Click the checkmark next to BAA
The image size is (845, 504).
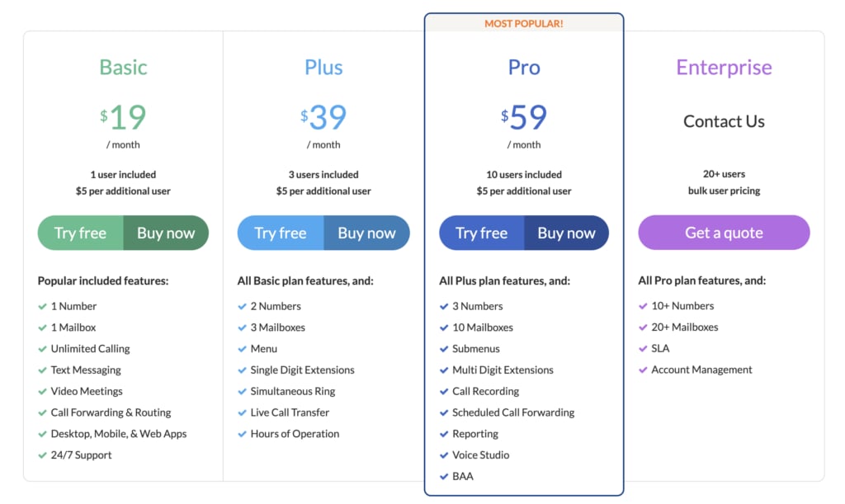pos(444,477)
